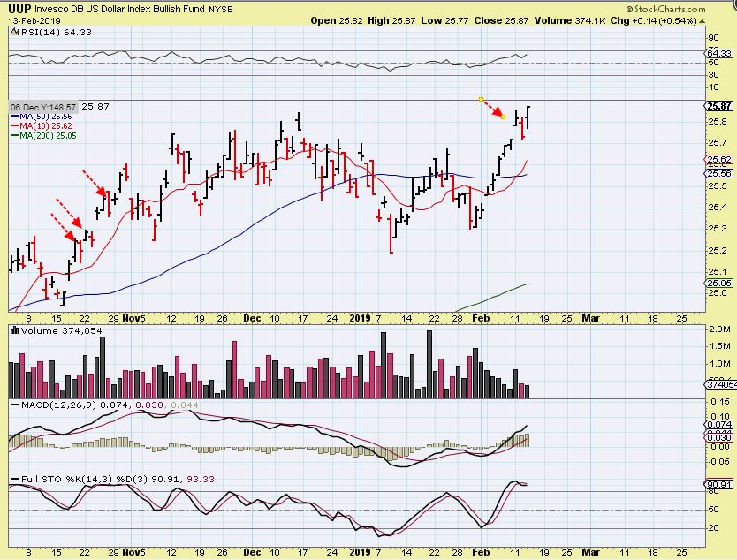Click the 25.3 price axis label
The height and width of the screenshot is (560, 737).
click(718, 229)
